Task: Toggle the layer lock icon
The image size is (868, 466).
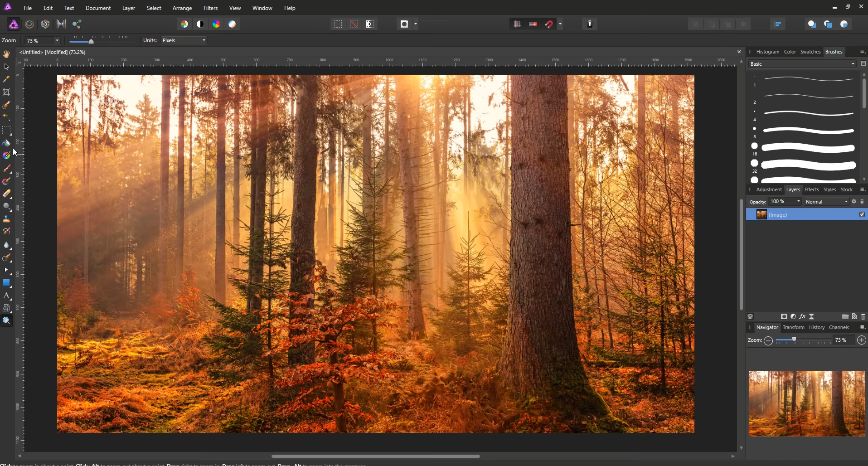Action: point(862,202)
